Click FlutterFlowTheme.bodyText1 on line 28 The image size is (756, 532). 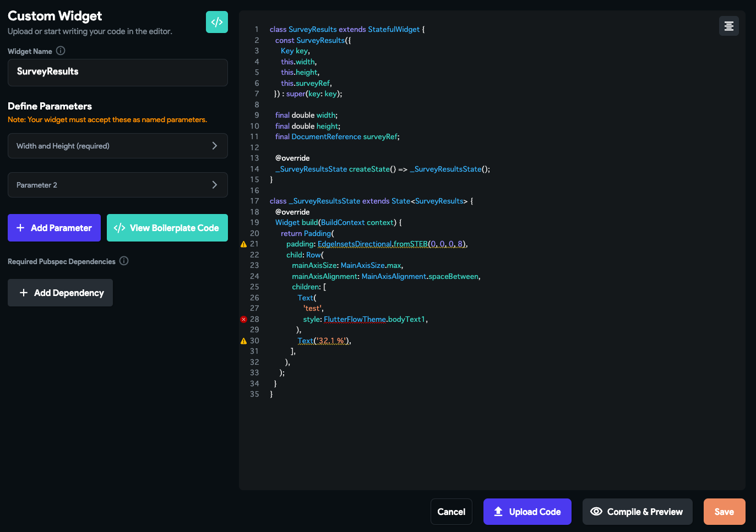point(374,319)
